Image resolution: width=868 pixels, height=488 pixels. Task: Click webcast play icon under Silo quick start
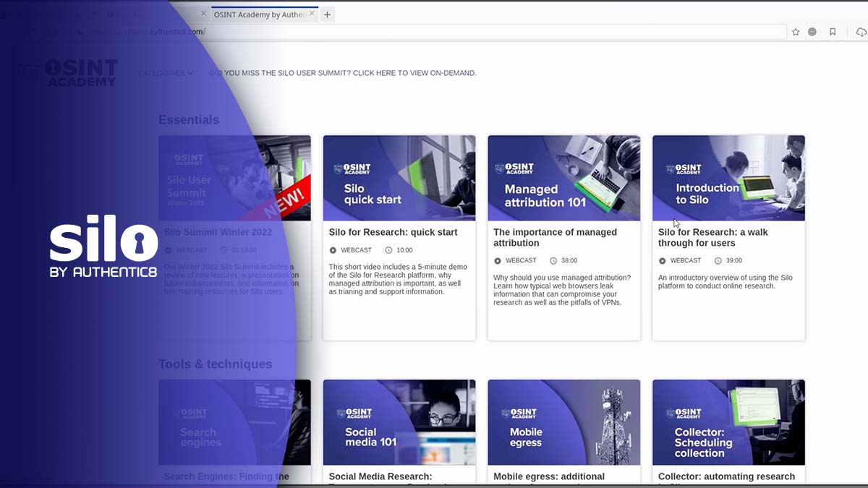tap(333, 250)
